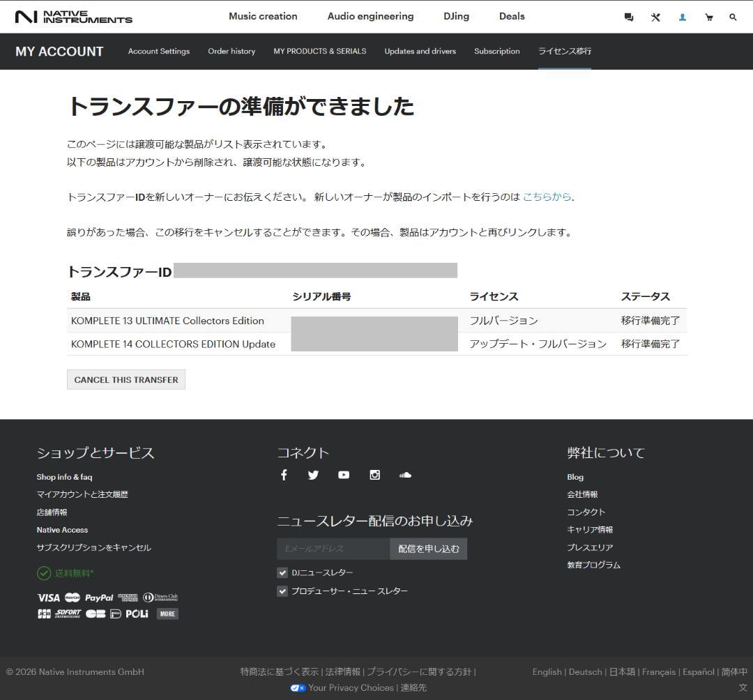The image size is (753, 700).
Task: Click the support tools icon in the header
Action: (655, 17)
